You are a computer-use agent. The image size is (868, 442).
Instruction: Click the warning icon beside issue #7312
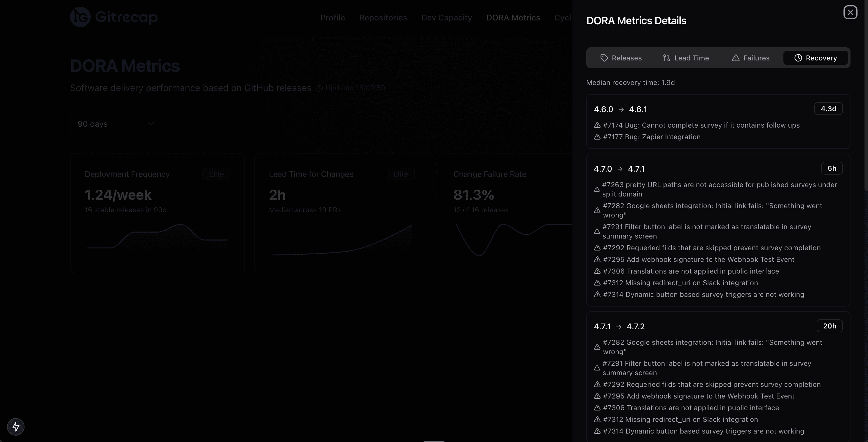pyautogui.click(x=597, y=283)
